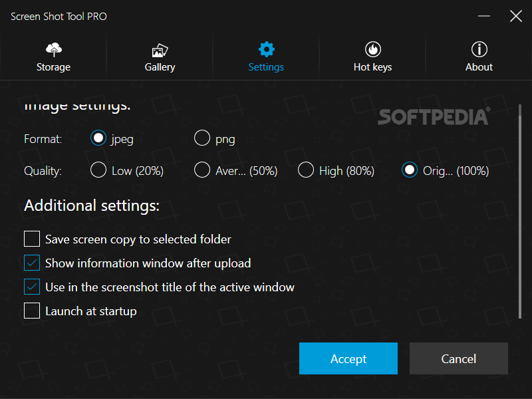Choose Original (100%) quality
Image resolution: width=532 pixels, height=399 pixels.
[409, 170]
